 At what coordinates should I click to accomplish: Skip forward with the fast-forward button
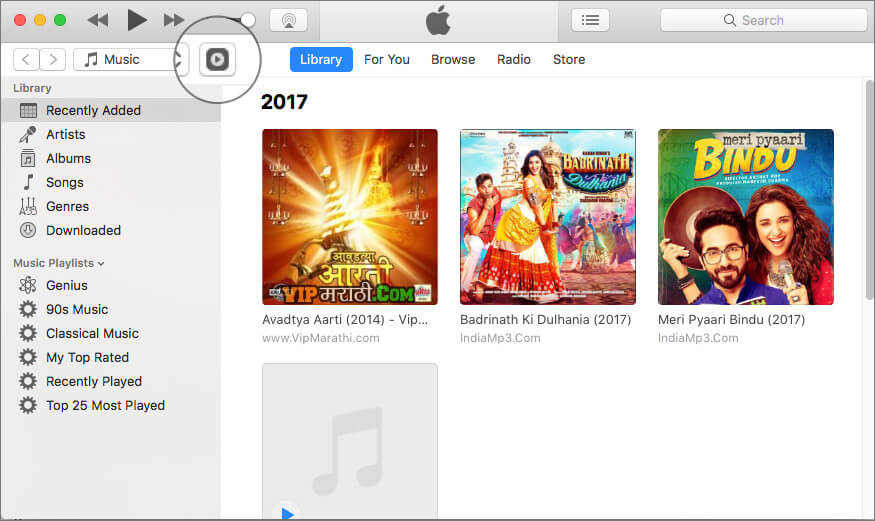174,21
